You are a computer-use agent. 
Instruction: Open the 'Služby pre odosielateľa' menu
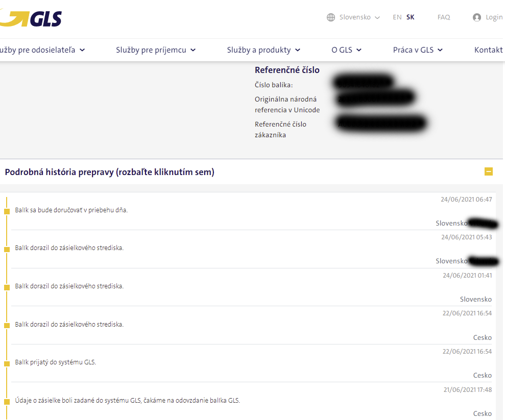click(42, 50)
